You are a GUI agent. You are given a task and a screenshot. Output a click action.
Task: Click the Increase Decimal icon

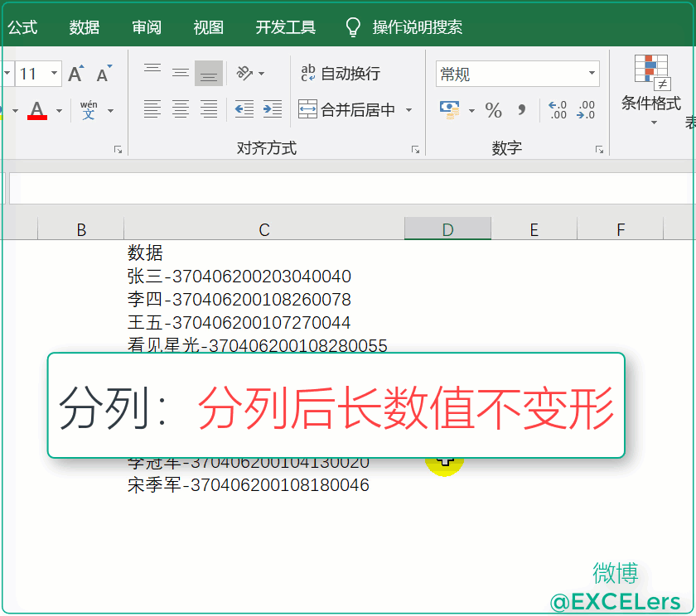[558, 110]
